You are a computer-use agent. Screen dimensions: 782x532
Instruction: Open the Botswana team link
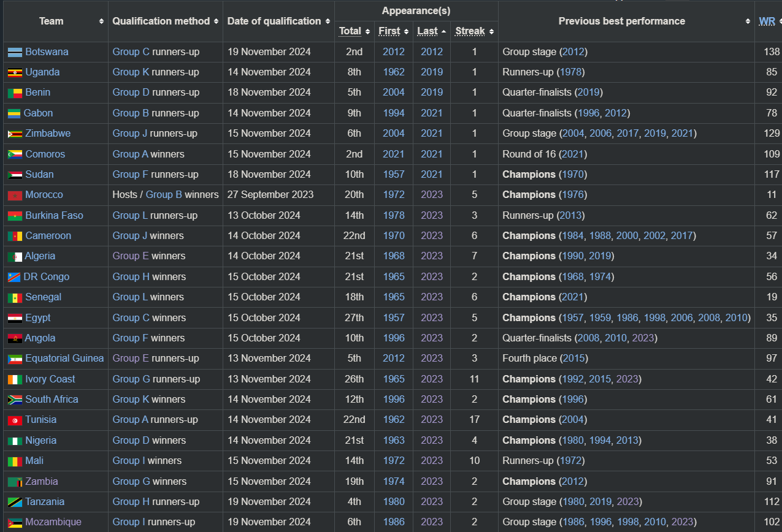click(x=47, y=51)
